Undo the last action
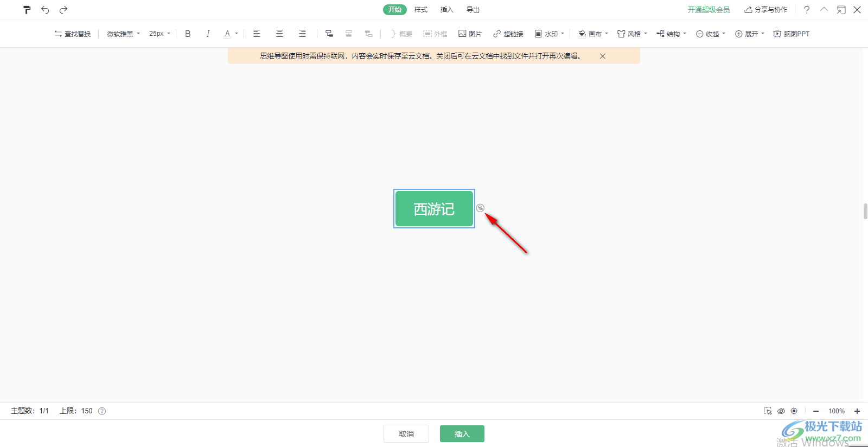The image size is (868, 447). 45,10
